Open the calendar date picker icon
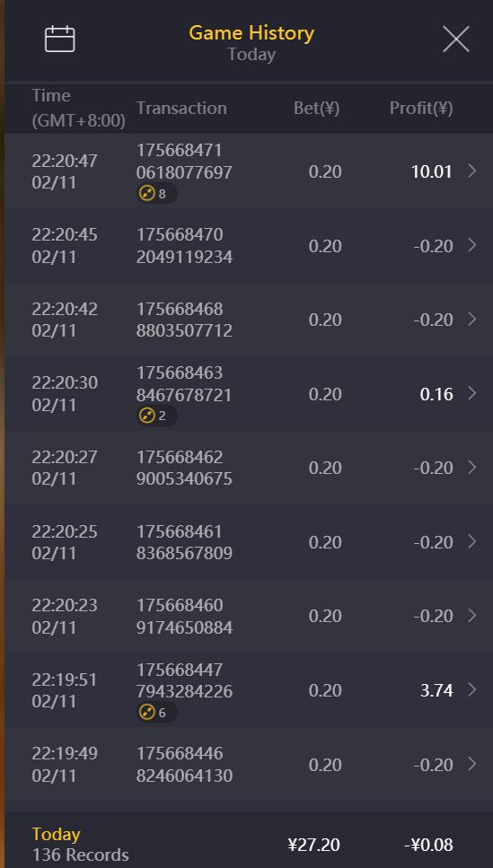This screenshot has width=493, height=868. (x=60, y=39)
